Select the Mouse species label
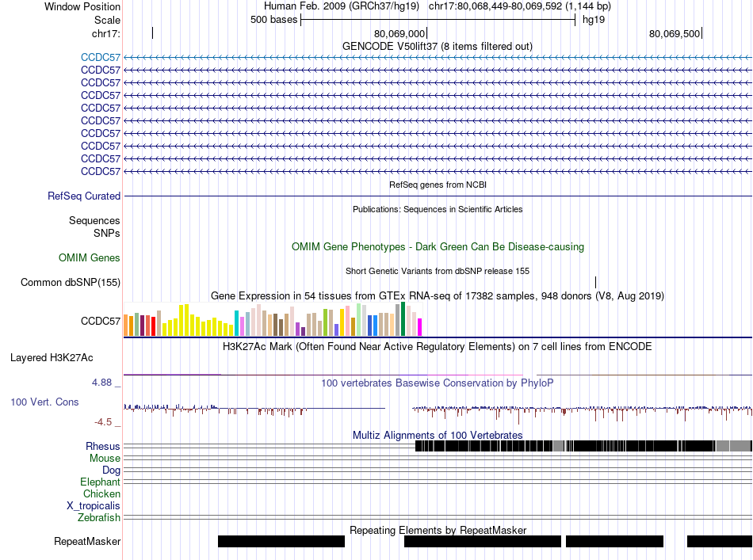The width and height of the screenshot is (753, 560). [x=105, y=459]
